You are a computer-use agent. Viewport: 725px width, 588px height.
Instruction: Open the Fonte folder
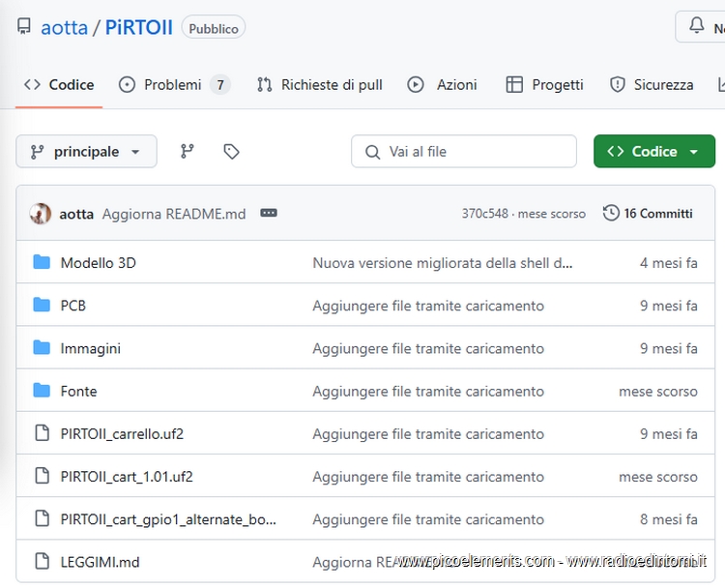click(78, 391)
